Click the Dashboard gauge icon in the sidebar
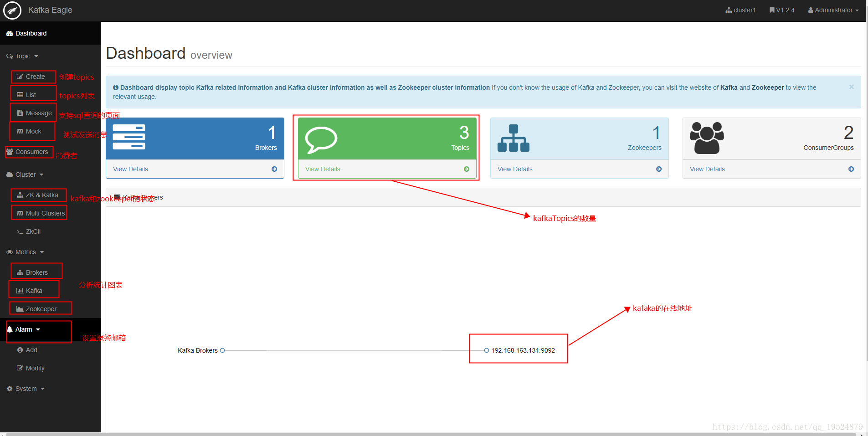This screenshot has height=436, width=868. coord(10,33)
